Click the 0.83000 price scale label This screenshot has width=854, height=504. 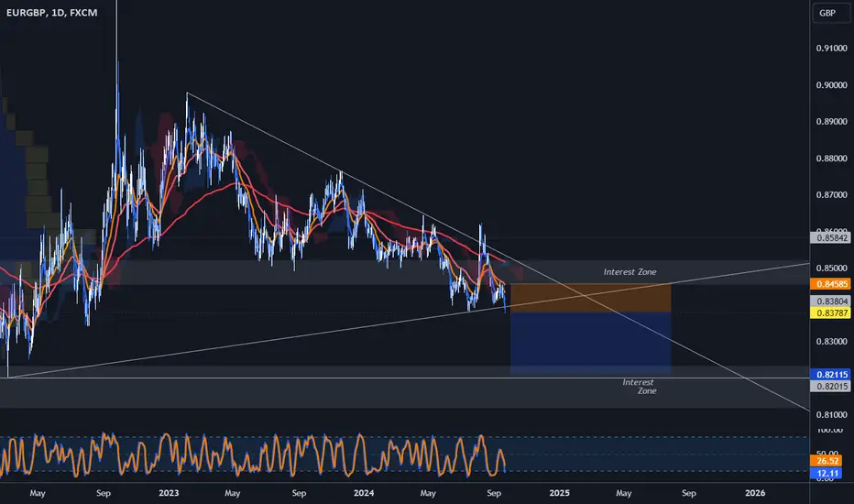pos(831,342)
